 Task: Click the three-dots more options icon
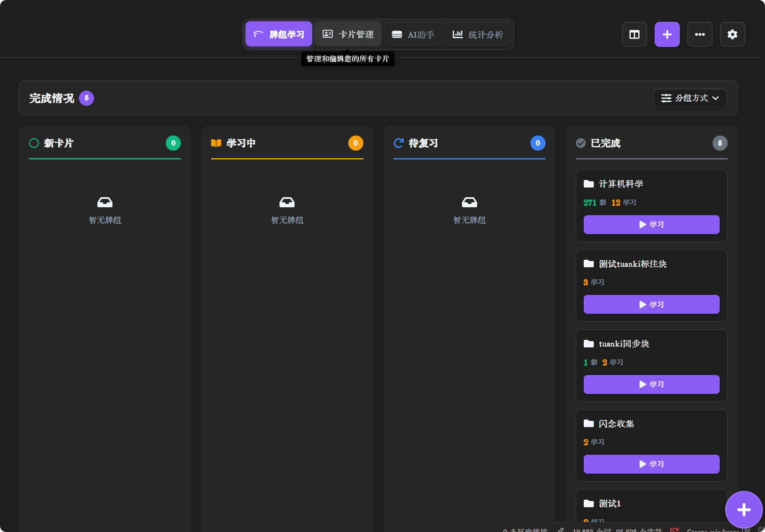(700, 34)
